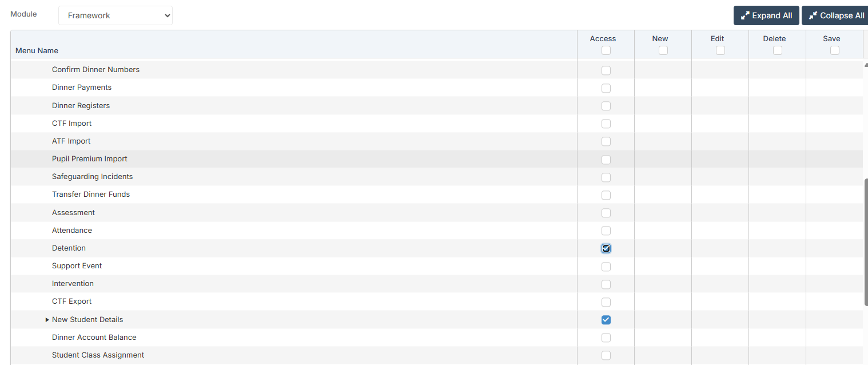
Task: Tick the Edit column header checkbox
Action: pos(720,50)
